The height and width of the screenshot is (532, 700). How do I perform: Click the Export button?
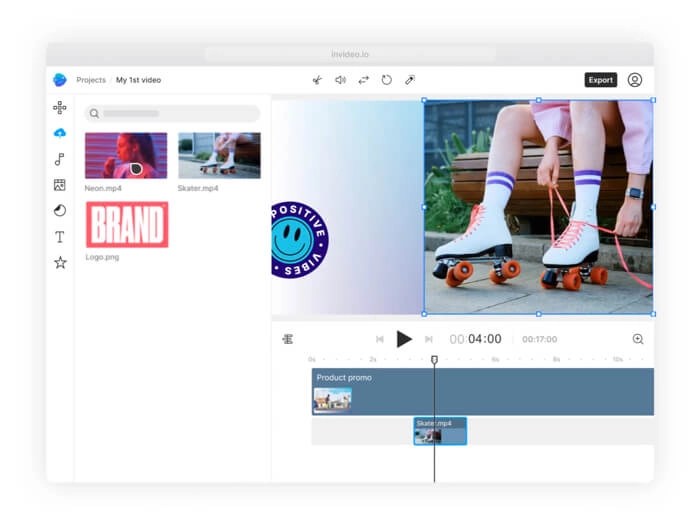[x=600, y=80]
